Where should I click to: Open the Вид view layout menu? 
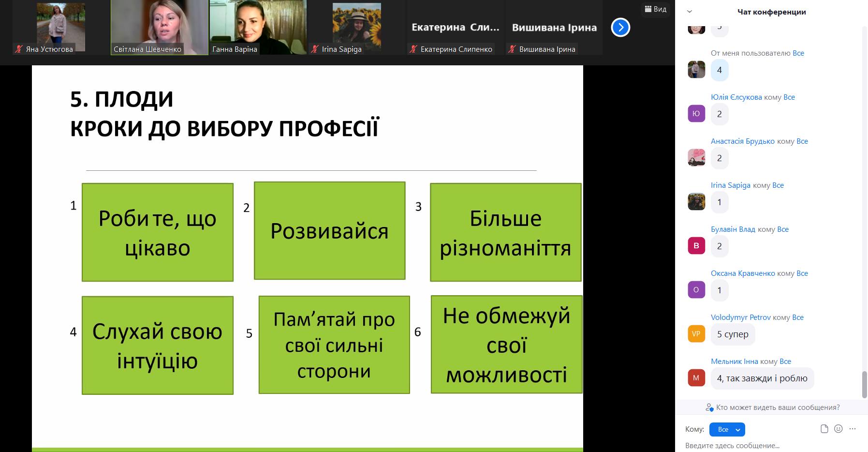[655, 9]
